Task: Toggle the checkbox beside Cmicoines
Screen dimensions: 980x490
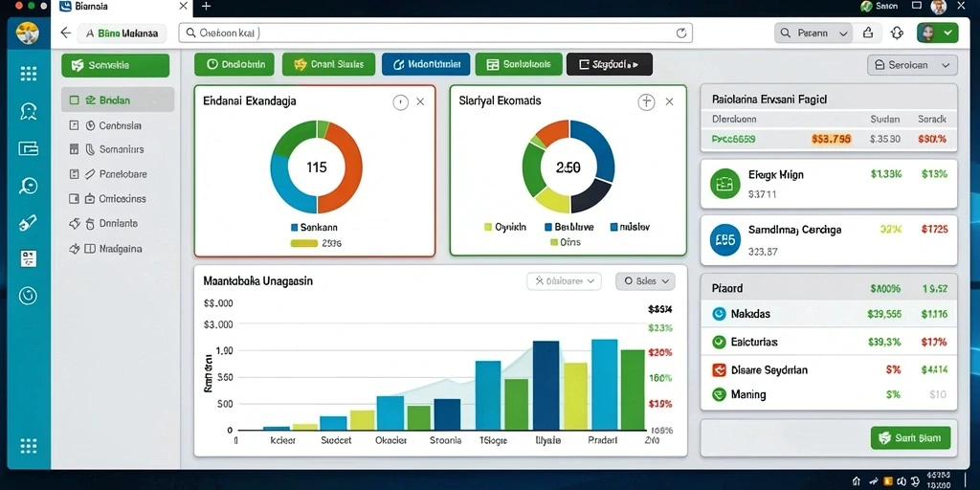Action: point(74,199)
